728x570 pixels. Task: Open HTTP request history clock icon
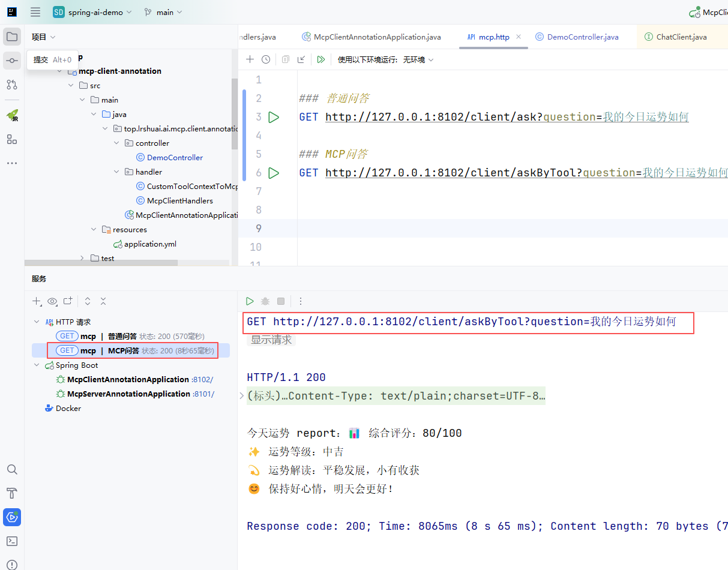[x=266, y=59]
